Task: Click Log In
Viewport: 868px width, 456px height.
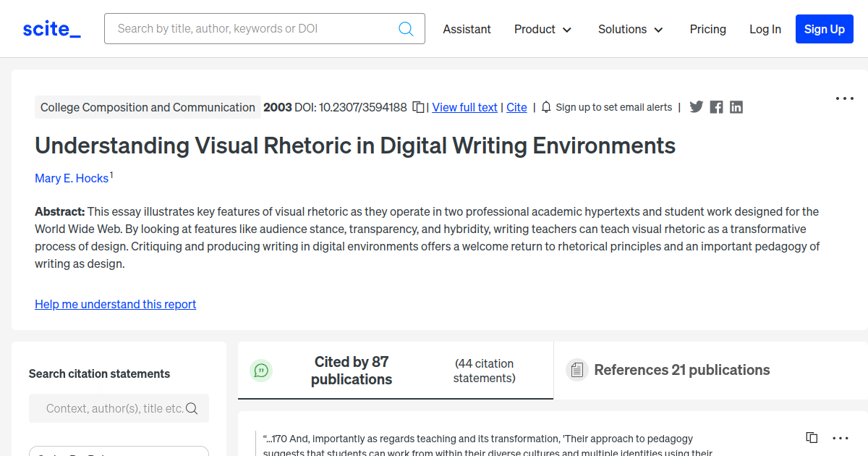Action: pos(765,29)
